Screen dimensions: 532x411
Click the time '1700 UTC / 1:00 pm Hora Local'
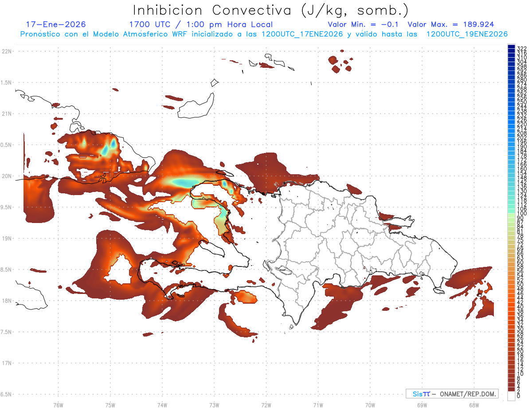click(x=201, y=24)
